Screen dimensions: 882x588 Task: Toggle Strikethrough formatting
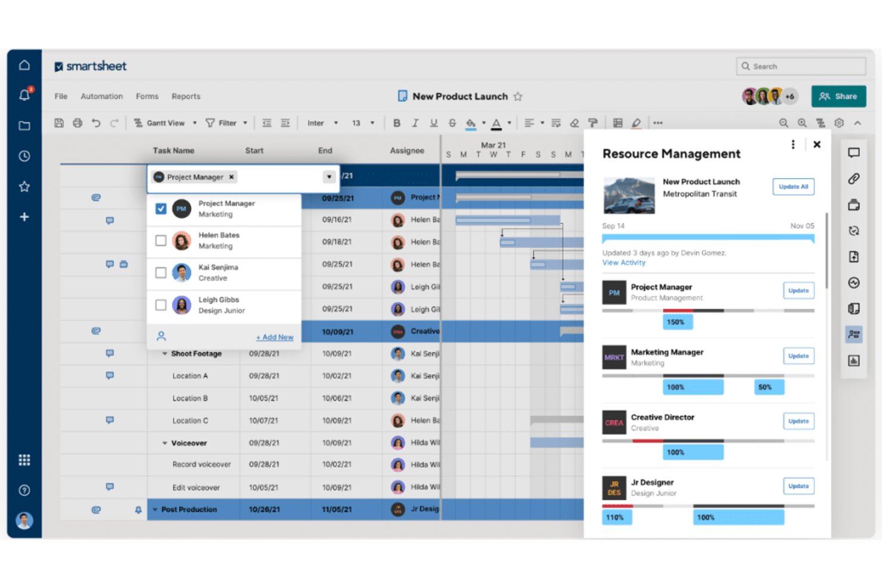(x=452, y=123)
